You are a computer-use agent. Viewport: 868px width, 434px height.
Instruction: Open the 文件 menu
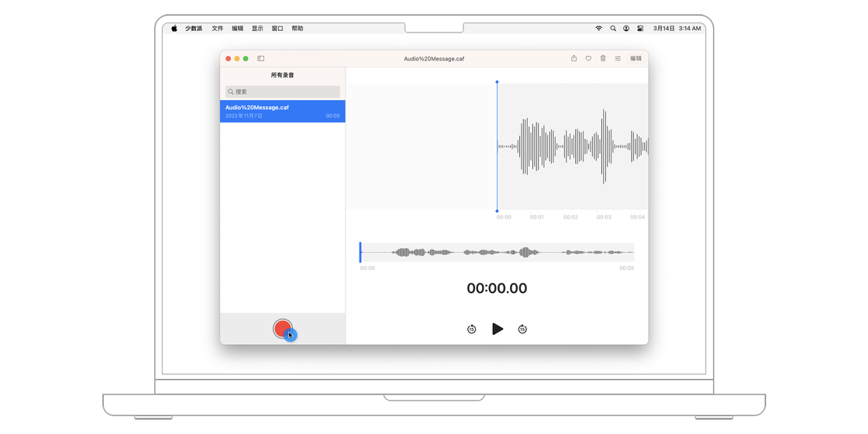[x=218, y=29]
